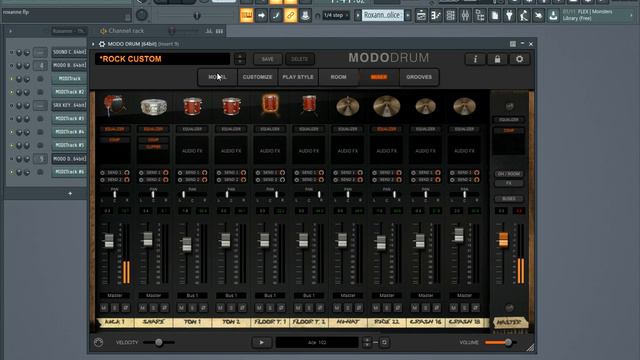640x360 pixels.
Task: Mute the Tom 1 channel
Action: (x=181, y=308)
